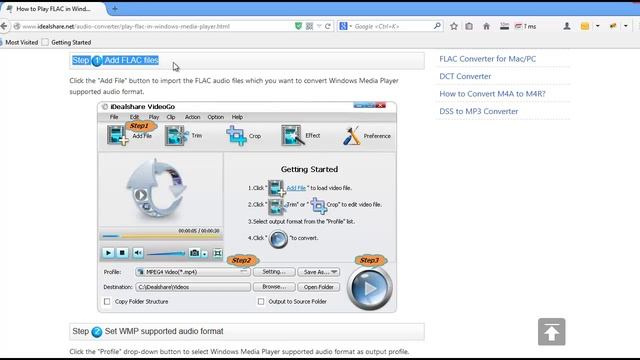Bookmark this page with the star icon
Screen dimensions: 640x360
[x=454, y=26]
